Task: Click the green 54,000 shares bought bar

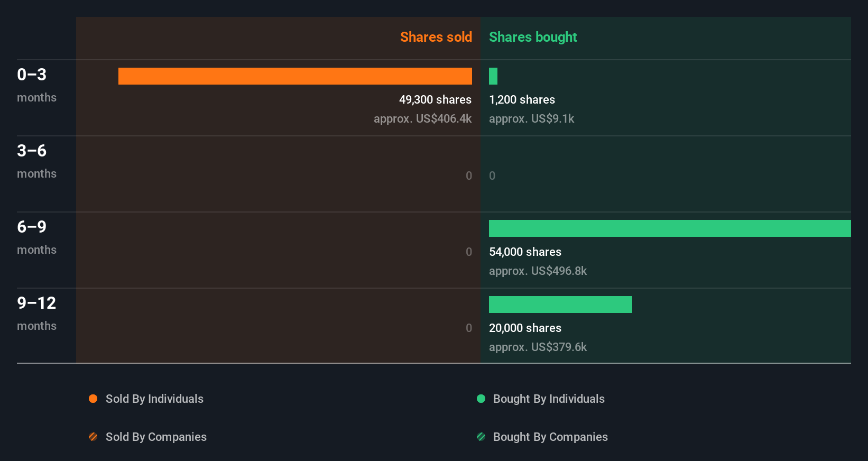Action: click(670, 228)
